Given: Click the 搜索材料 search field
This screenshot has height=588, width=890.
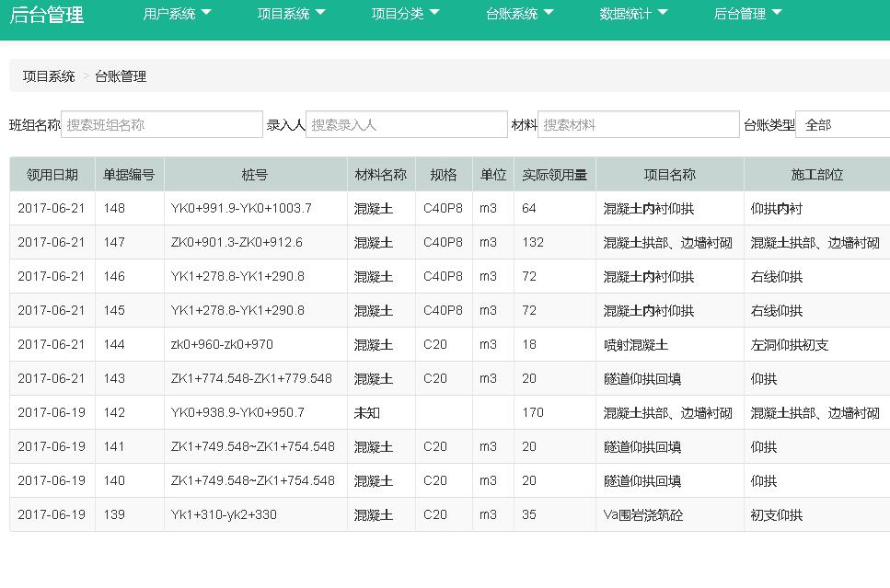Looking at the screenshot, I should click(x=638, y=125).
